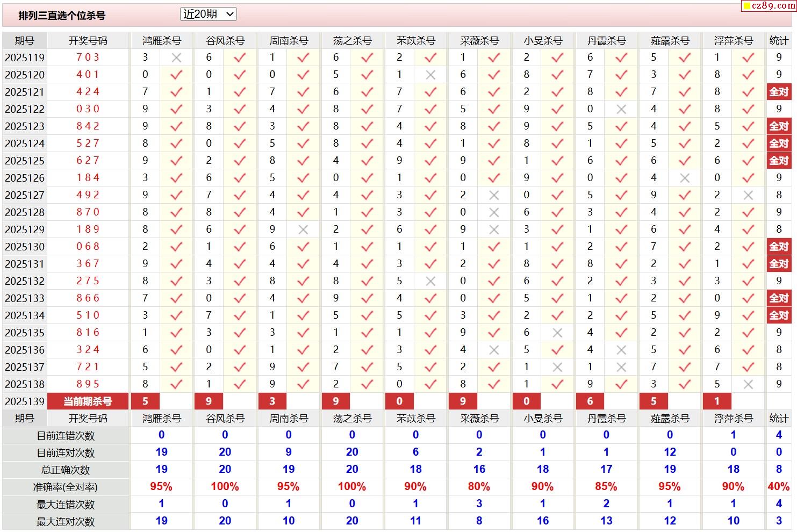Click draw number 0 6 8
The image size is (797, 532).
coord(88,247)
